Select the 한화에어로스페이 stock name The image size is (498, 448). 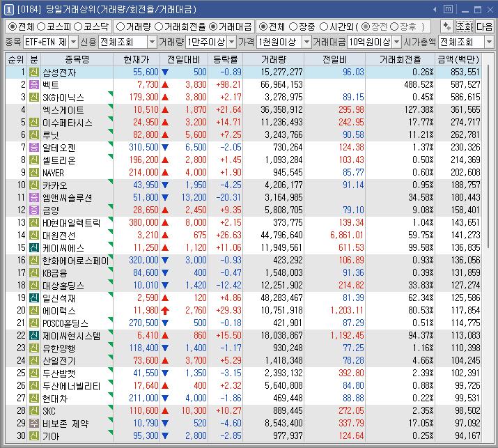tap(76, 261)
